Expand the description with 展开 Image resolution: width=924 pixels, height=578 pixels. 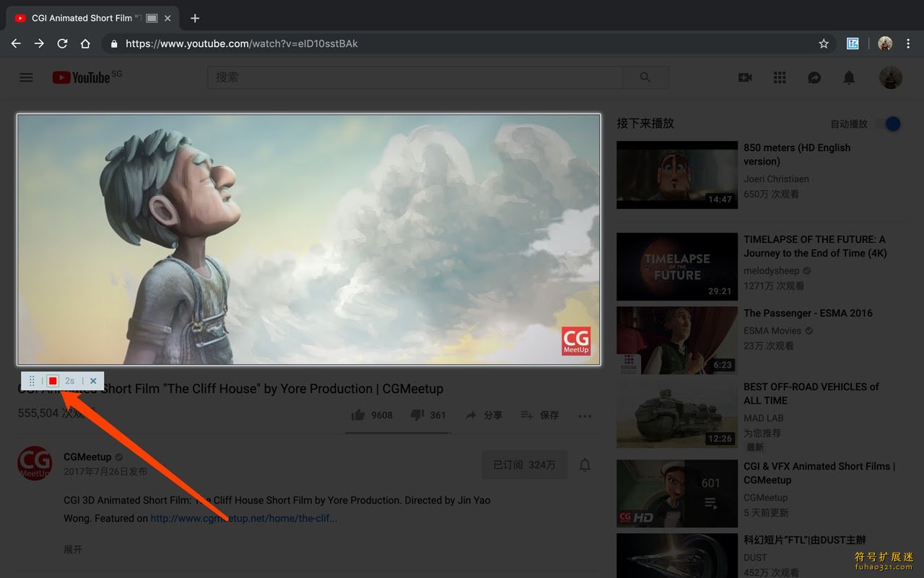tap(73, 549)
